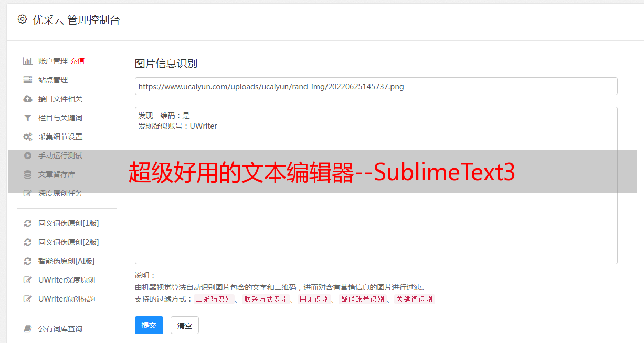
Task: Click the 二维码识别 tag
Action: point(214,299)
